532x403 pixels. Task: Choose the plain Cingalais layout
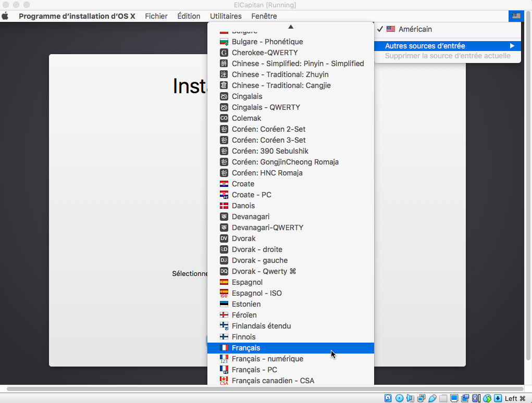click(290, 96)
